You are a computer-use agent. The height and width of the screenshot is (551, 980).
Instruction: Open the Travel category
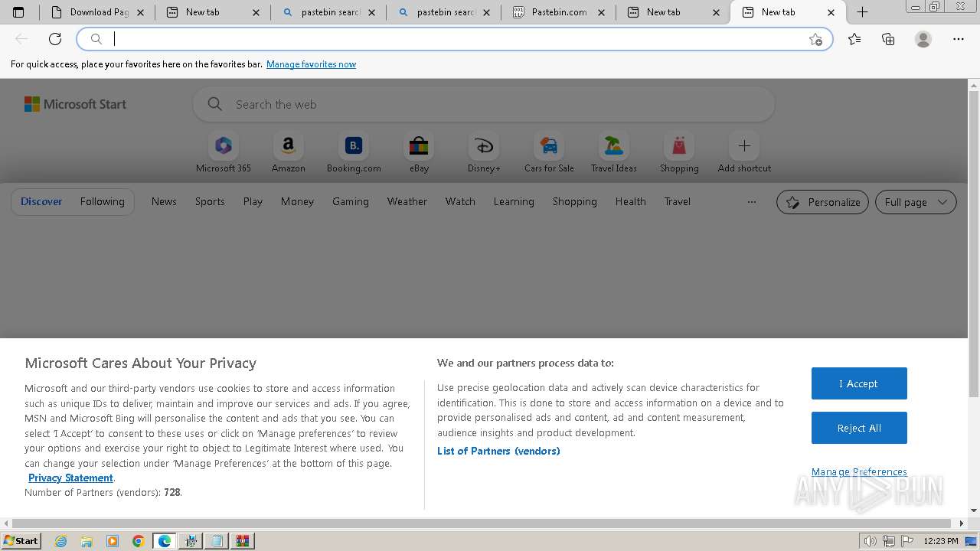[x=678, y=202]
